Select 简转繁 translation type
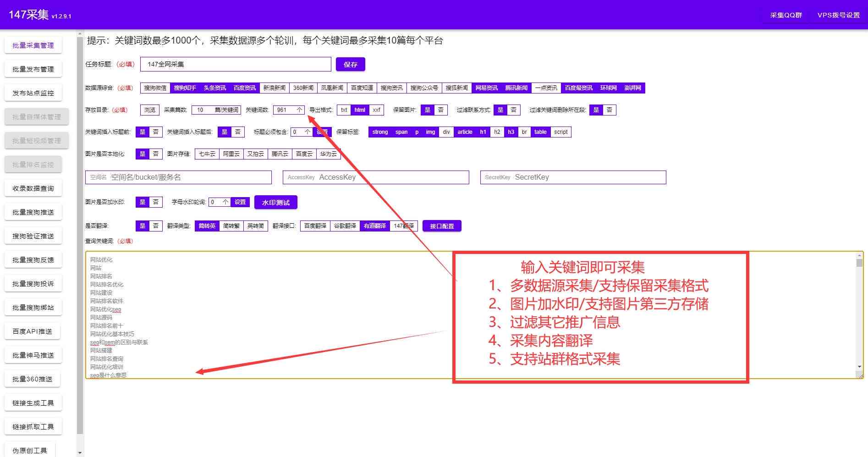 coord(231,226)
